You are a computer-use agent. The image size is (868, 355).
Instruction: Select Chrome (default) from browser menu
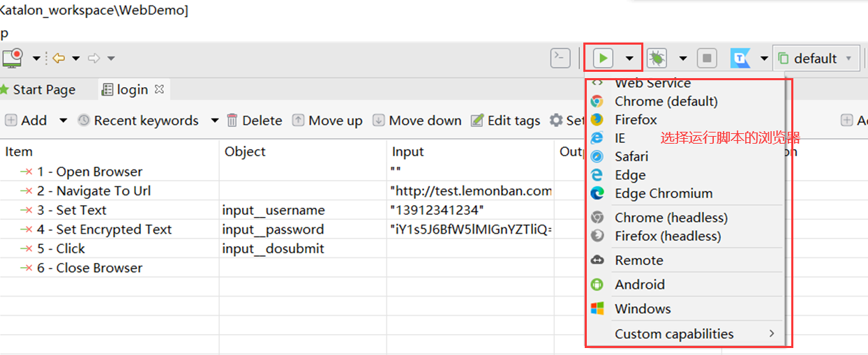pyautogui.click(x=666, y=101)
